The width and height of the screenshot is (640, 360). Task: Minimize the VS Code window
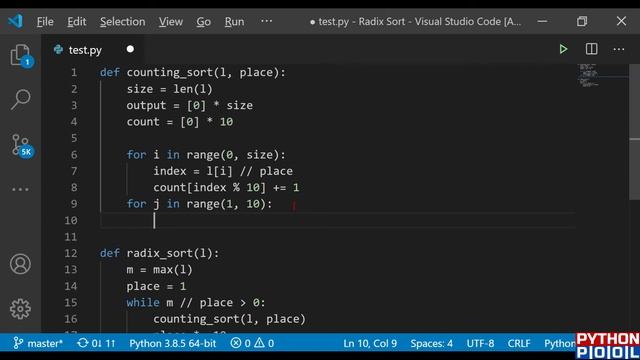coord(542,21)
